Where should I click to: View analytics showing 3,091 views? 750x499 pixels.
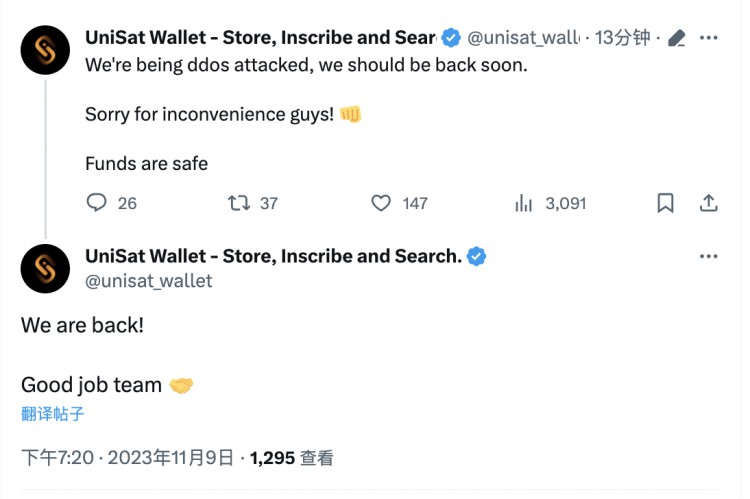point(523,203)
